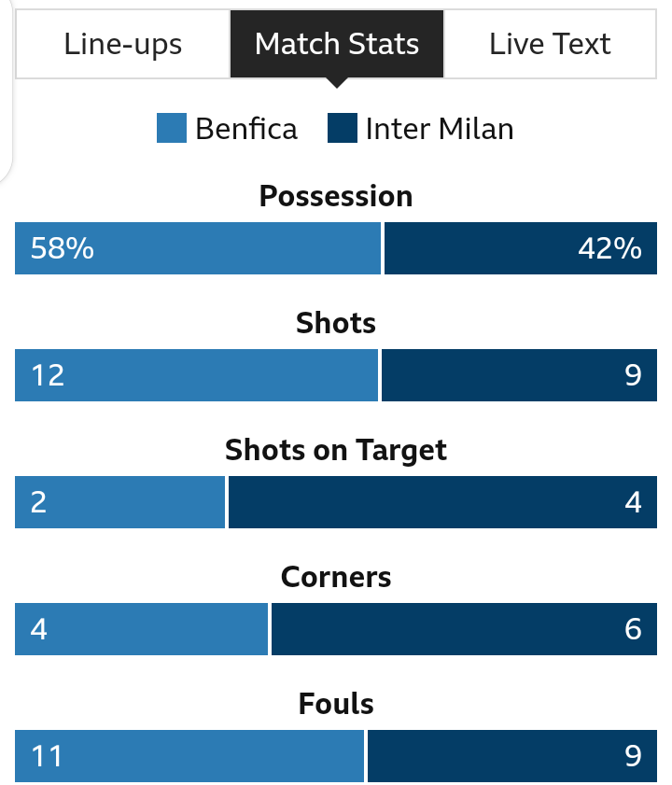This screenshot has height=785, width=672.
Task: Click Benfica's 11 fouls bar
Action: coord(189,756)
